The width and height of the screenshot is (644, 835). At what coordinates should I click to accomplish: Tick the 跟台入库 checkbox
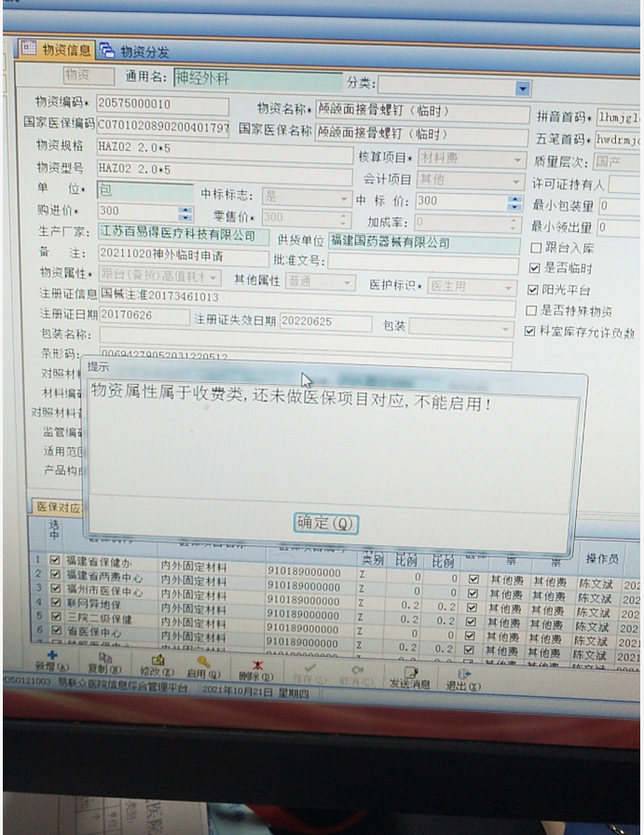[536, 248]
